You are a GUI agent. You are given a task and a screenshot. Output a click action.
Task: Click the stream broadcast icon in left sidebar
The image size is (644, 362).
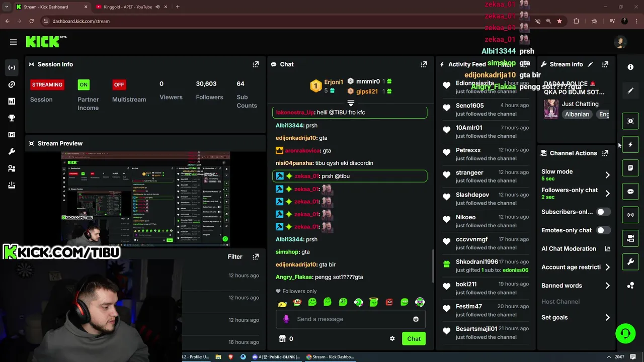coord(12,67)
